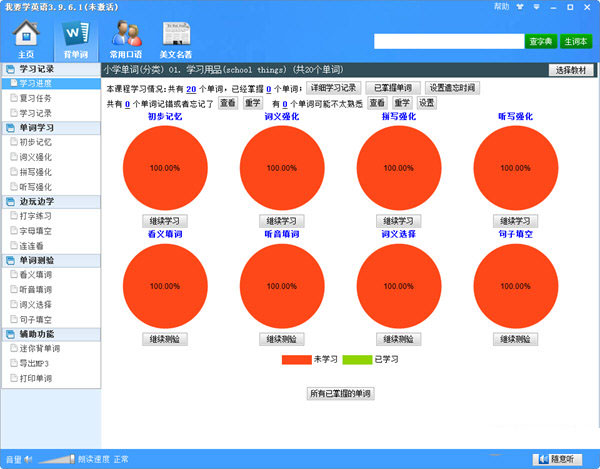Click 重学 button for wrong words

coord(253,103)
